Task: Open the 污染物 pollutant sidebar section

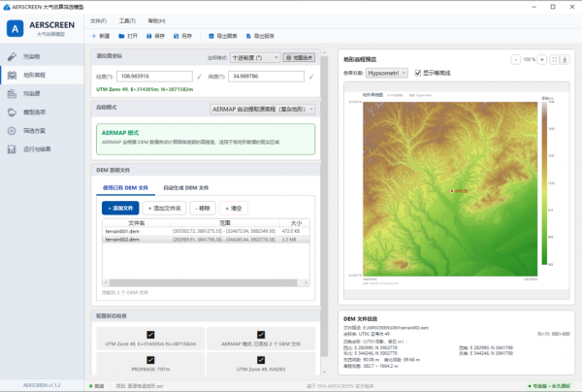Action: click(42, 56)
